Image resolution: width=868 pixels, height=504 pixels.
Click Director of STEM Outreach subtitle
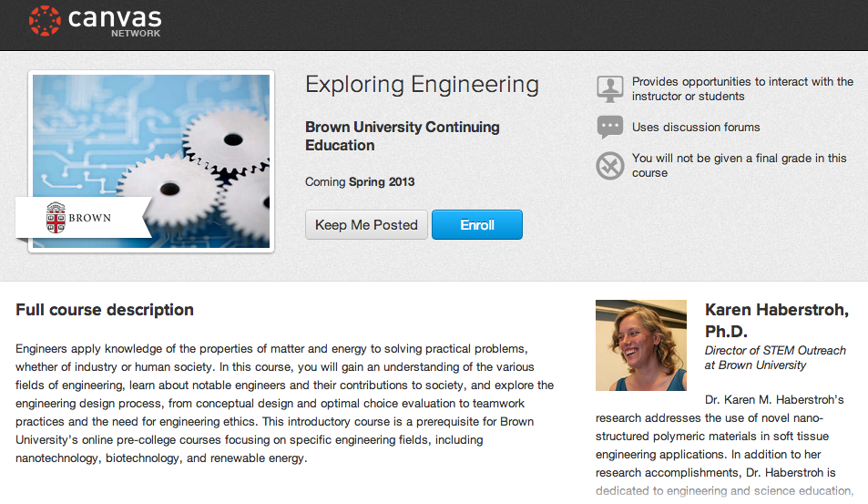point(775,357)
